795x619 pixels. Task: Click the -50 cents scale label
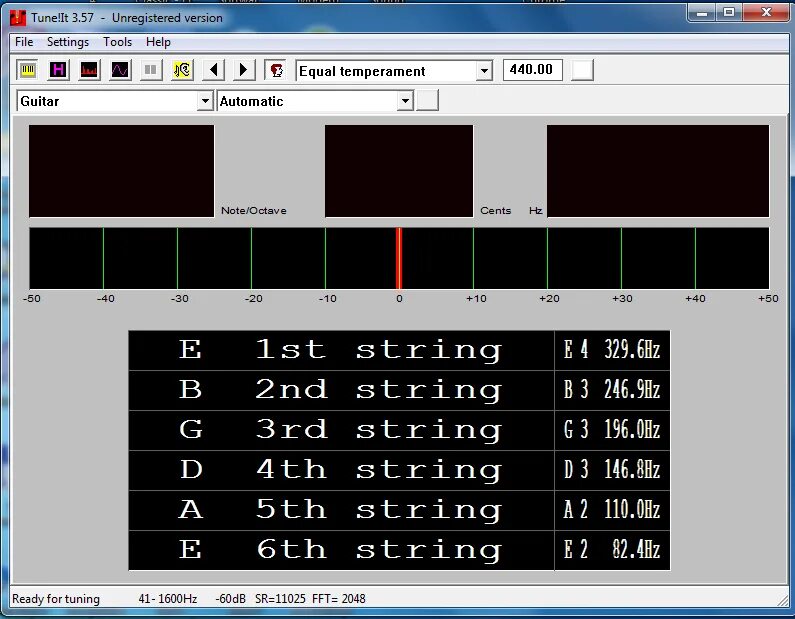pos(31,299)
